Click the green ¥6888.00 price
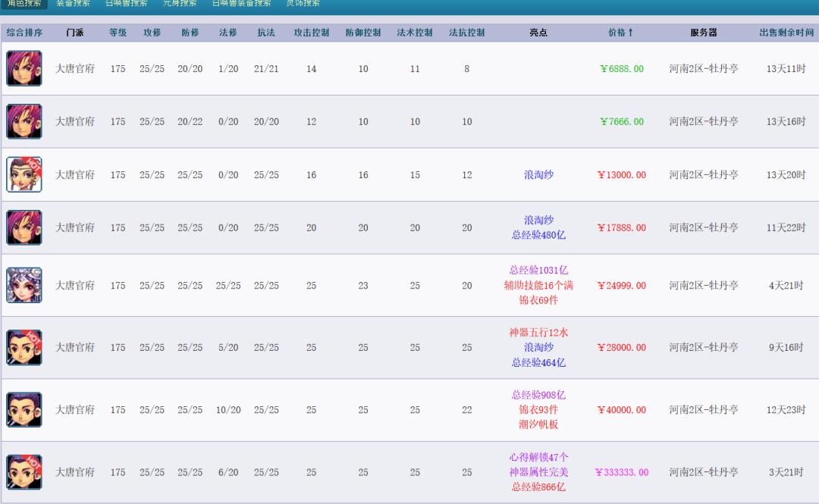The height and width of the screenshot is (504, 819). [621, 68]
